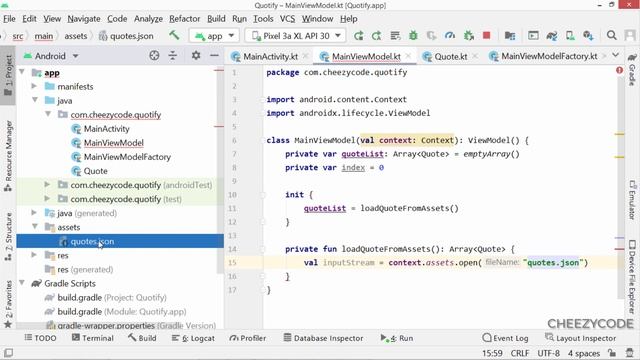Image resolution: width=640 pixels, height=360 pixels.
Task: Show hidden editor tabs with the chevron
Action: 616,55
